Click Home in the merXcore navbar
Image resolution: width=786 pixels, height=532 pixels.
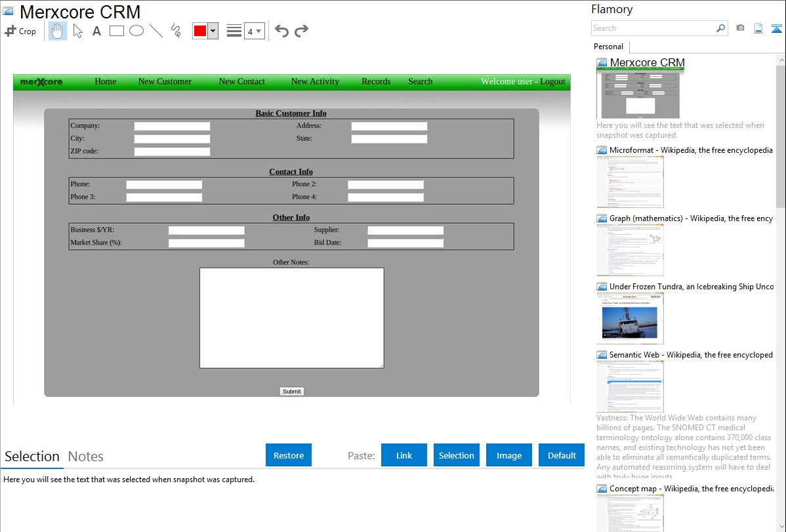(105, 82)
